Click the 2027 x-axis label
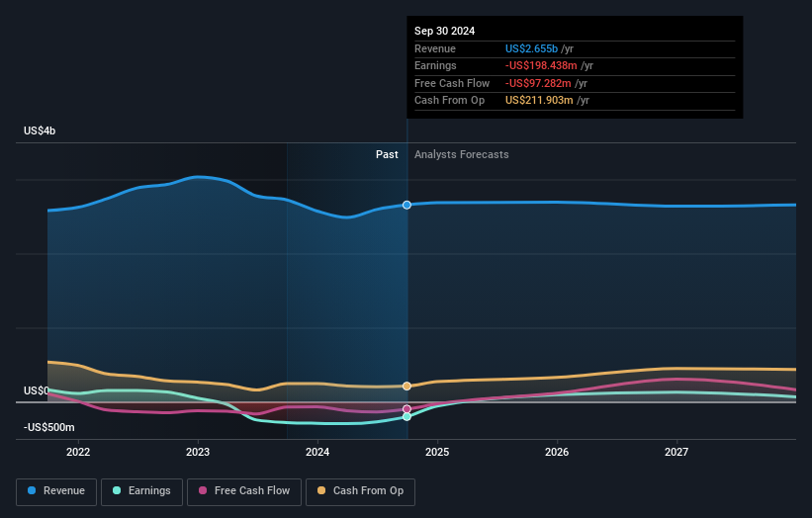Screen dimensions: 812x518 [x=677, y=453]
